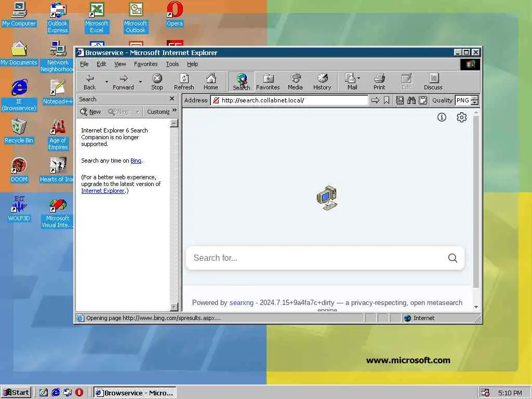Follow the Internet Explorer upgrade link
Image resolution: width=532 pixels, height=399 pixels.
coord(103,191)
